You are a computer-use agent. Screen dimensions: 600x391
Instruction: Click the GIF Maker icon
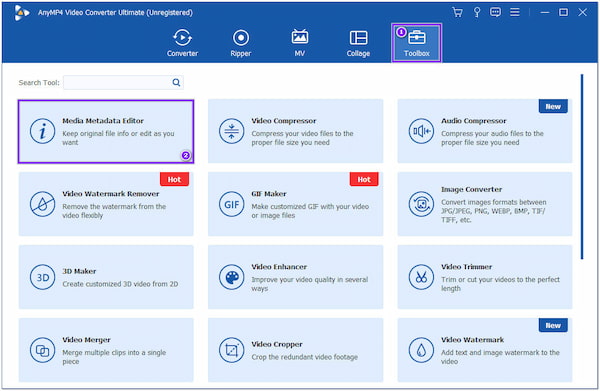[232, 204]
